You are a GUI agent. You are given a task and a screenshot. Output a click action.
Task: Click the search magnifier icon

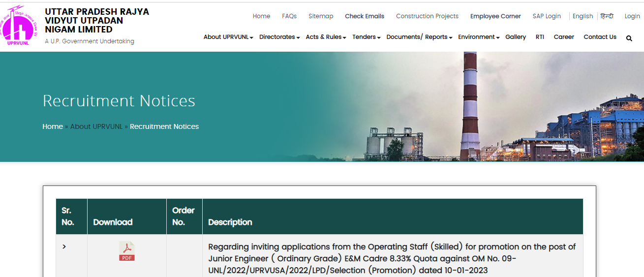point(629,38)
